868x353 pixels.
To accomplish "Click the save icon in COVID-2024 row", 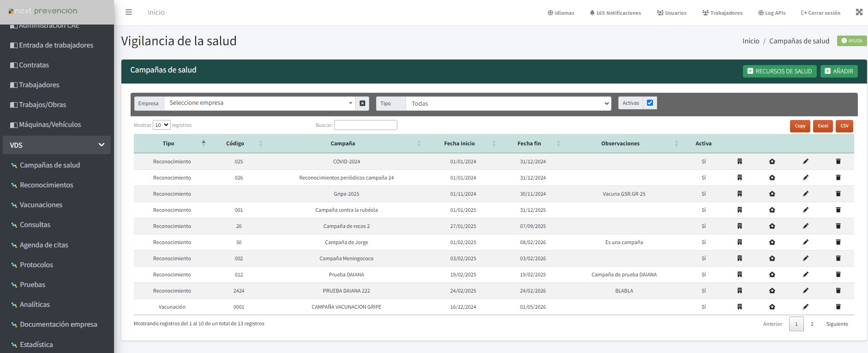I will click(739, 162).
